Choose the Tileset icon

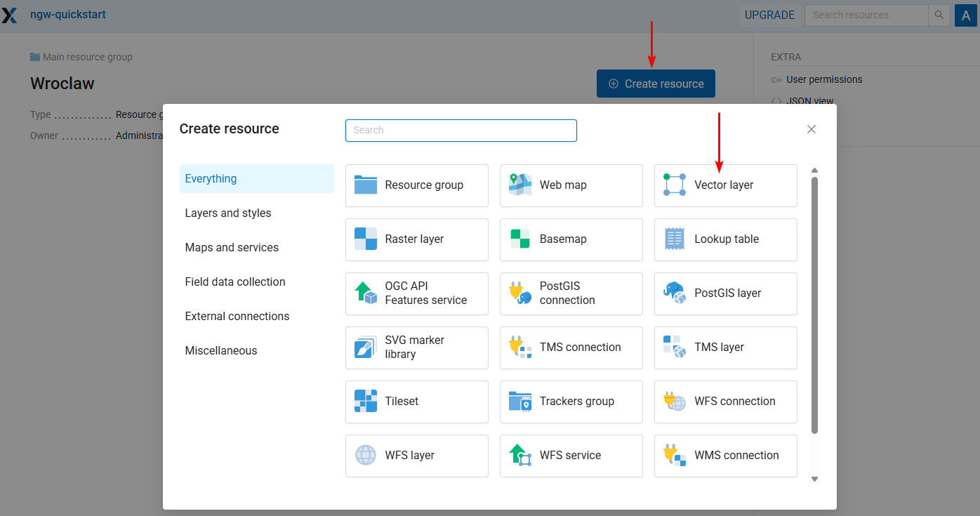[x=366, y=402]
